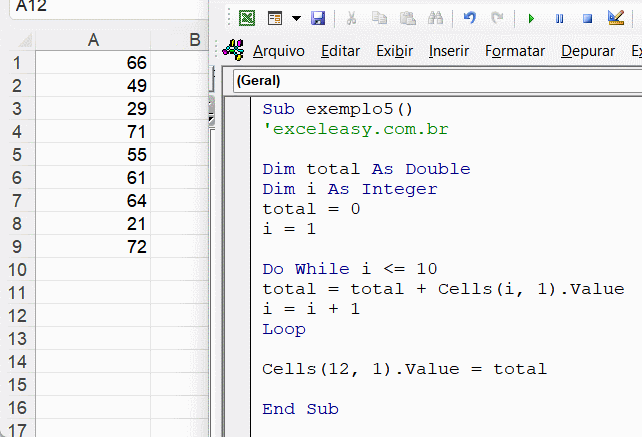Open the Formatar menu
Viewport: 642px width, 437px height.
point(515,51)
